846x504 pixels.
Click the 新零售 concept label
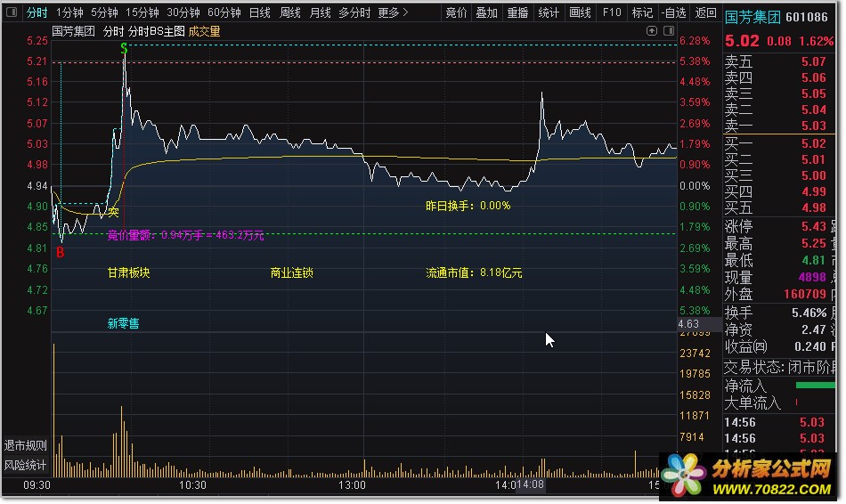123,323
